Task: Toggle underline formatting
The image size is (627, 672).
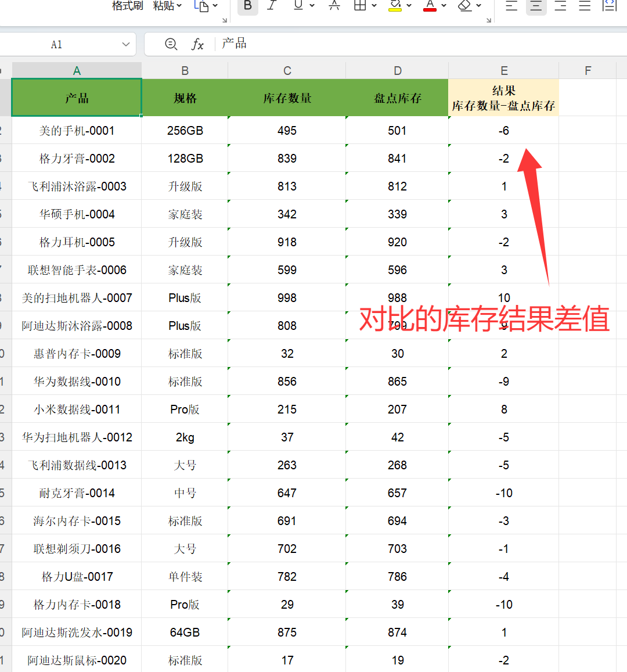Action: coord(298,5)
